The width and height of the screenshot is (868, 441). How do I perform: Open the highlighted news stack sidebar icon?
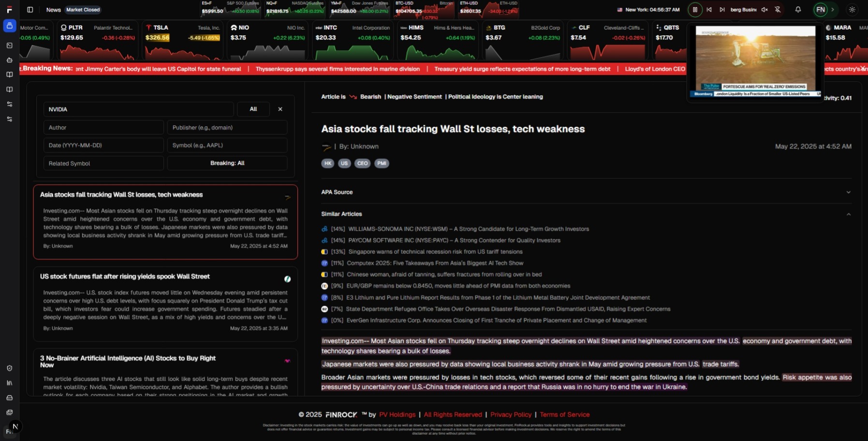click(x=9, y=26)
